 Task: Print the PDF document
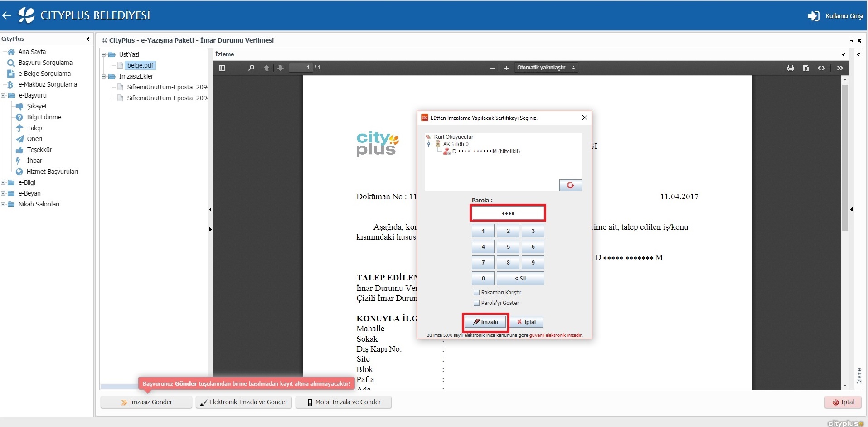point(790,68)
